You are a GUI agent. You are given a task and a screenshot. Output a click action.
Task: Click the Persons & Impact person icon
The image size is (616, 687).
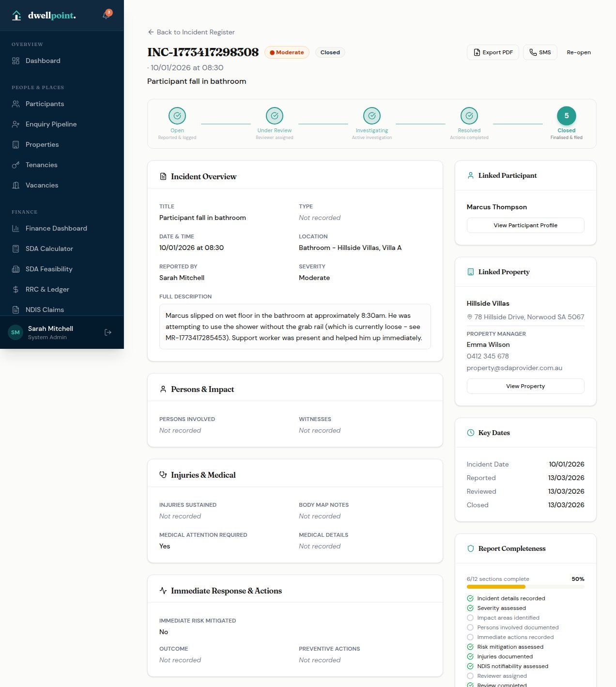(x=163, y=389)
